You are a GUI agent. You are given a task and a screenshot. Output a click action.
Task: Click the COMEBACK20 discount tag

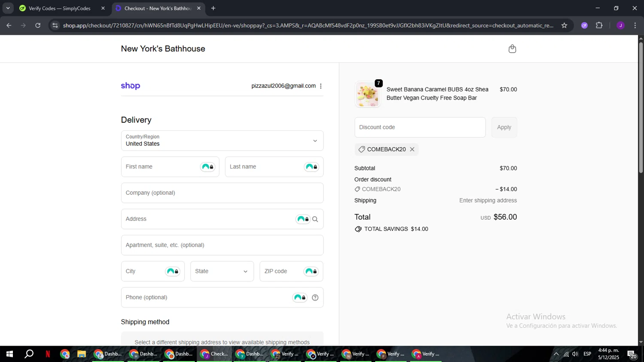[386, 149]
